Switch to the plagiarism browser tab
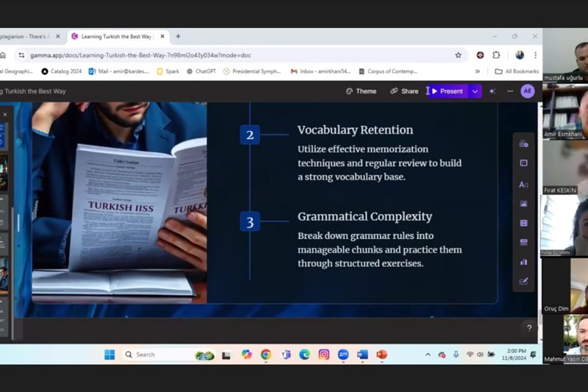The image size is (588, 392). click(x=26, y=36)
